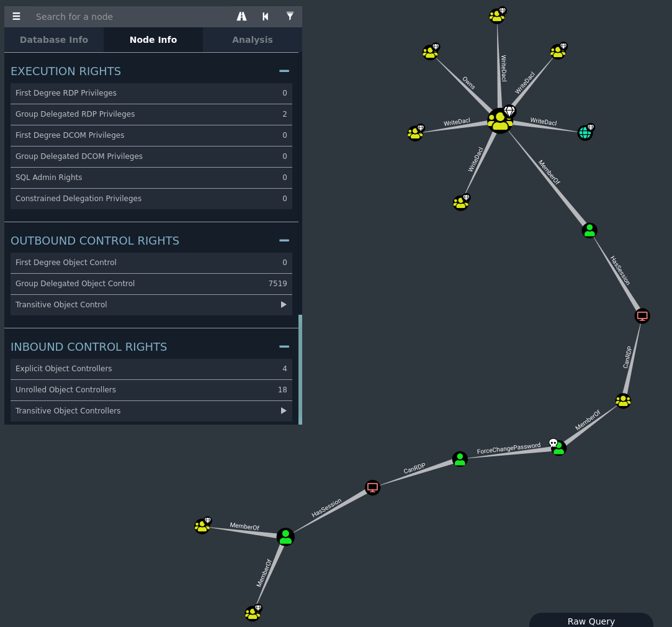The width and height of the screenshot is (672, 627).
Task: Open pathfinding via the road icon
Action: coord(241,17)
